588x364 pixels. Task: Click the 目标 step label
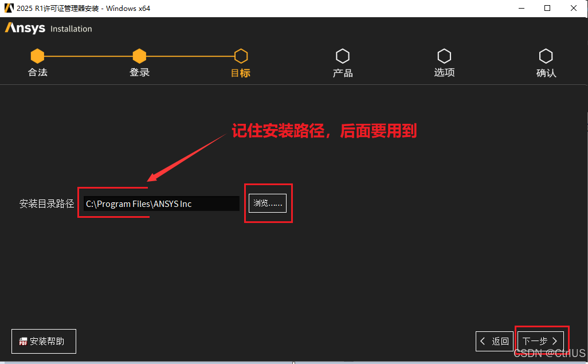[x=241, y=73]
